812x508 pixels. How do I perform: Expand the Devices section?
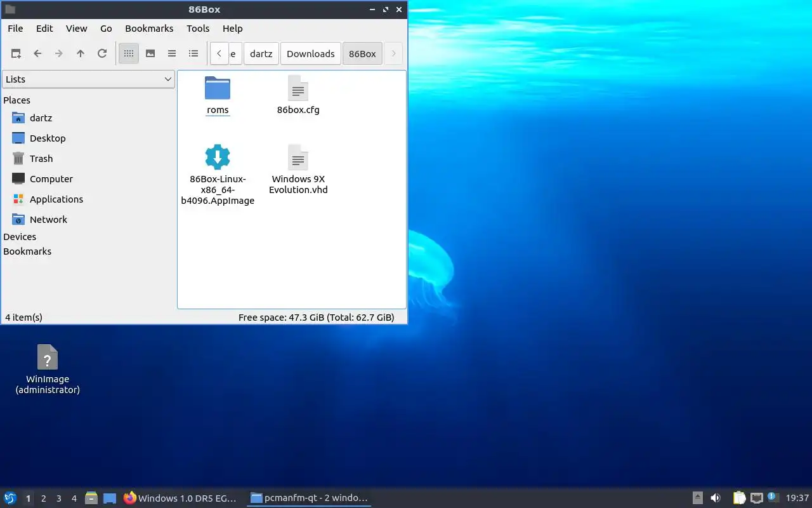[x=20, y=237]
